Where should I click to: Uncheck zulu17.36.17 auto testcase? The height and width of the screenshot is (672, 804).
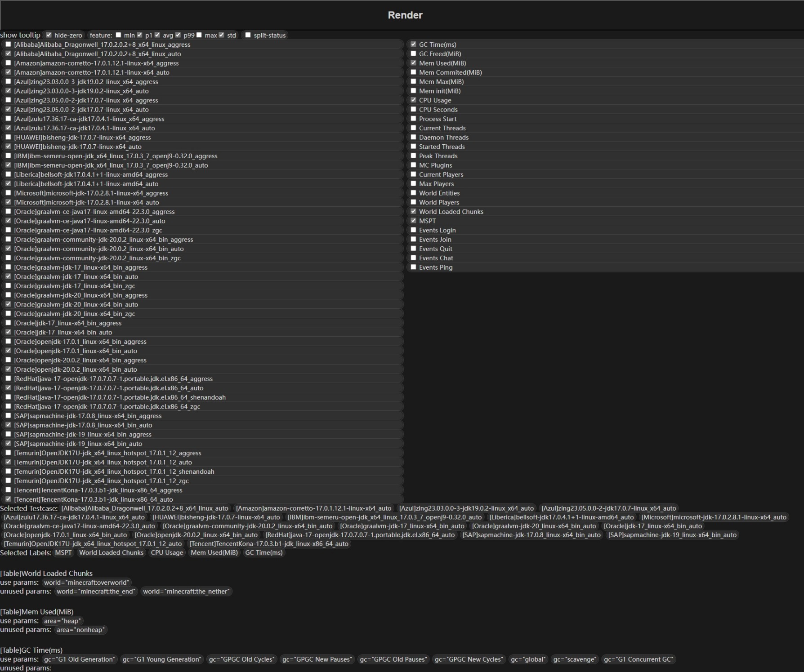click(x=8, y=128)
